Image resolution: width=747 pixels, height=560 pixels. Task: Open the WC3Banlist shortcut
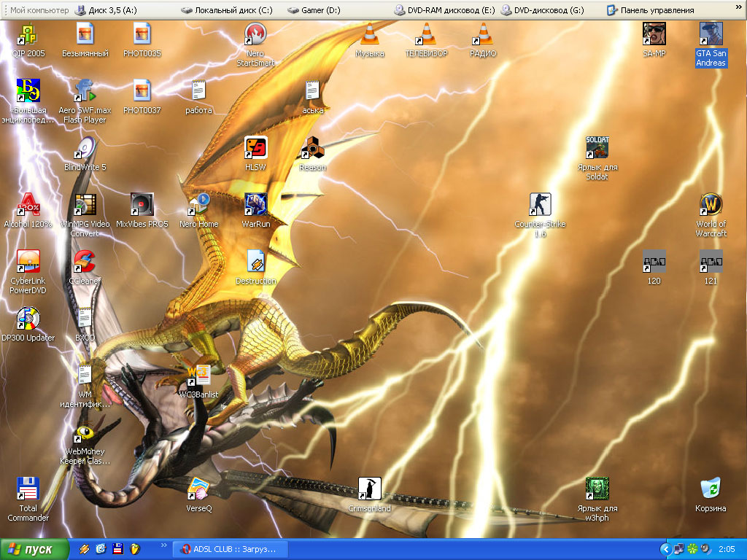tap(198, 381)
